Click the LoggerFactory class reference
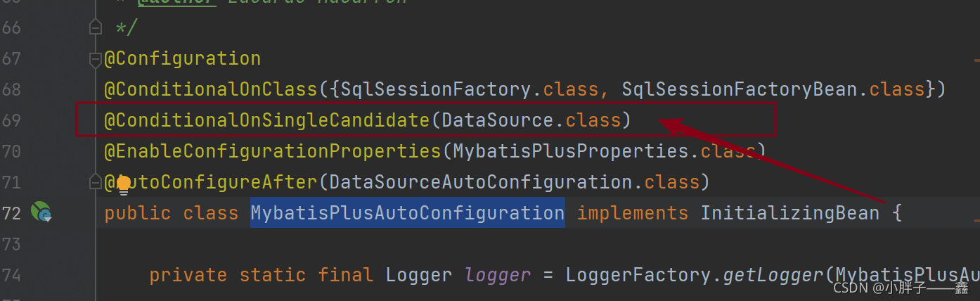The image size is (980, 301). point(638,275)
